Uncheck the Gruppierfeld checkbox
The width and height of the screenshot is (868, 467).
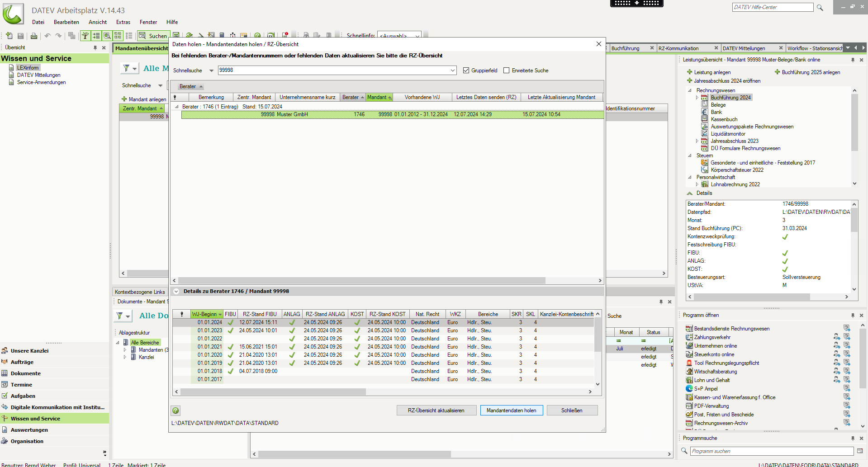[x=466, y=71]
